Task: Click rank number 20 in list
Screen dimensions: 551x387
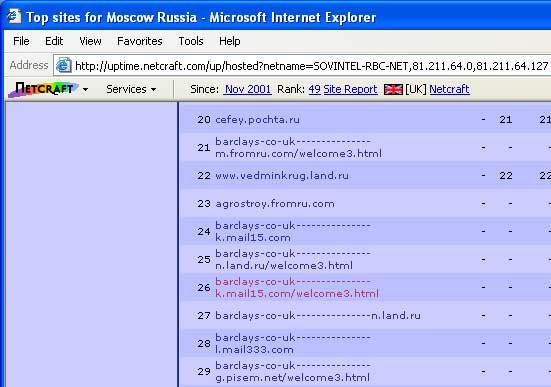Action: pyautogui.click(x=204, y=120)
